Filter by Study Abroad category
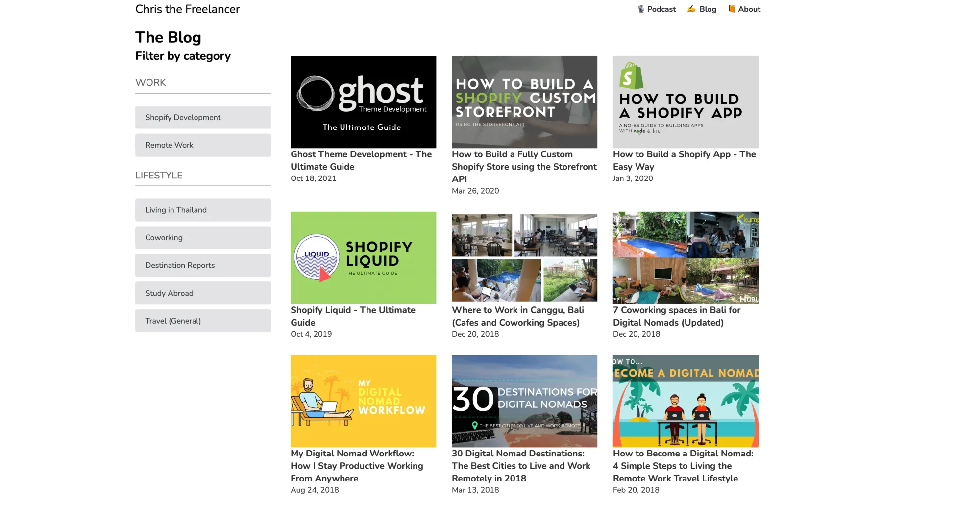The image size is (980, 506). pyautogui.click(x=203, y=293)
